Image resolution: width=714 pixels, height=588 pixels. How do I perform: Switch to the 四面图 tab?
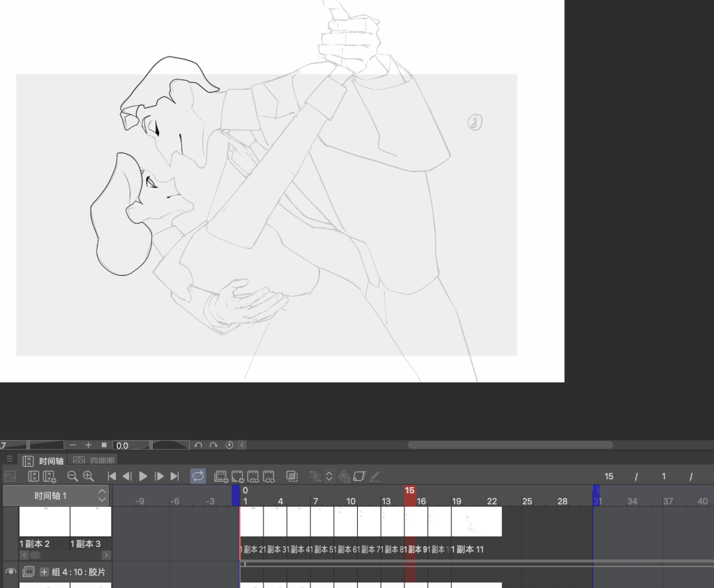point(94,461)
